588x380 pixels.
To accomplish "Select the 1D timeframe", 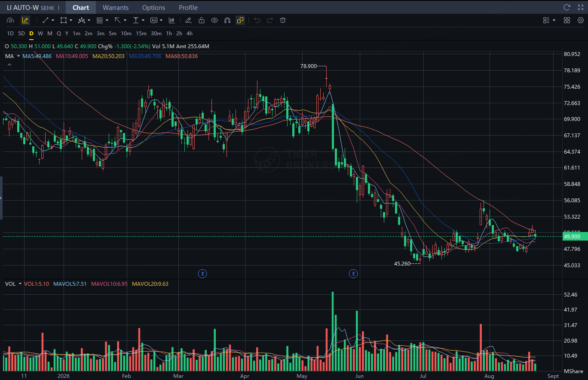I will coord(11,34).
